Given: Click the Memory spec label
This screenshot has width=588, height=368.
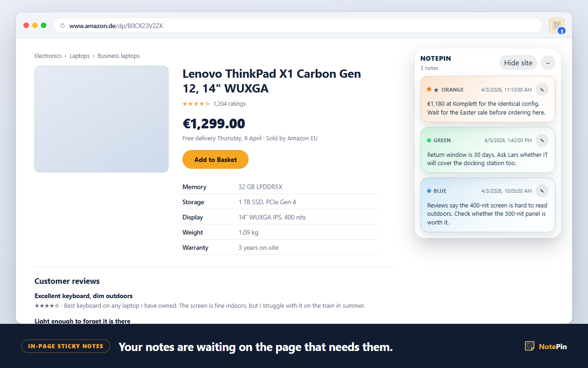Looking at the screenshot, I should point(194,187).
